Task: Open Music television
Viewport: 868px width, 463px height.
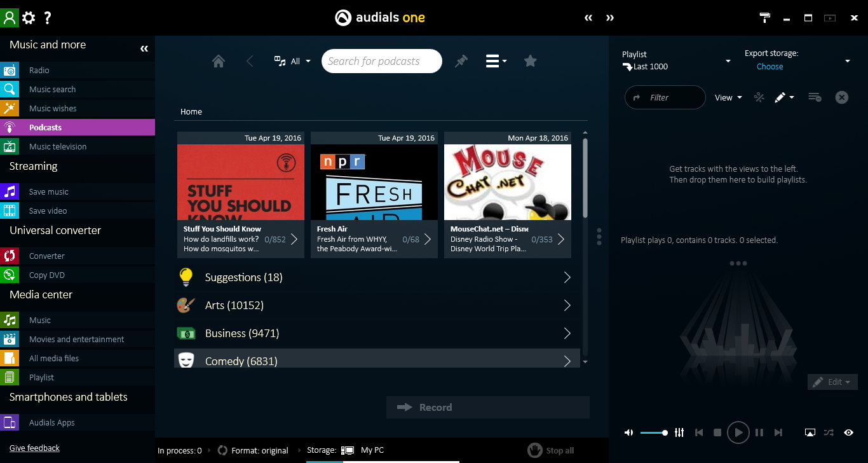Action: (78, 146)
